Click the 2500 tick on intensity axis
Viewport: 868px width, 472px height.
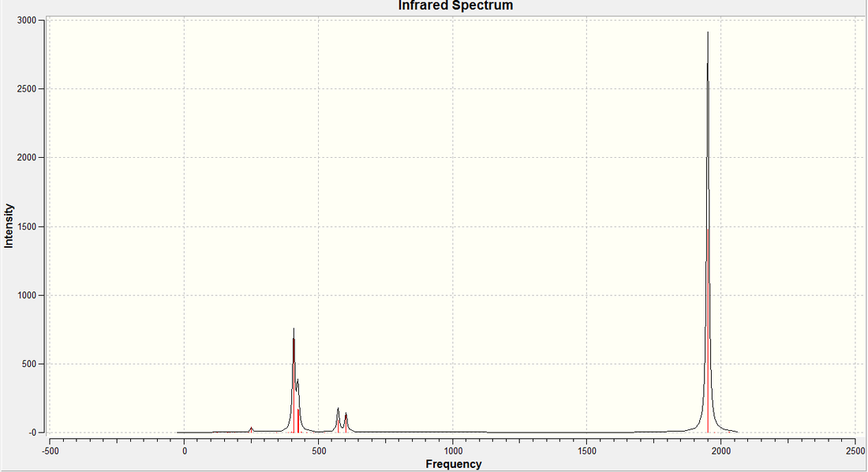[27, 89]
